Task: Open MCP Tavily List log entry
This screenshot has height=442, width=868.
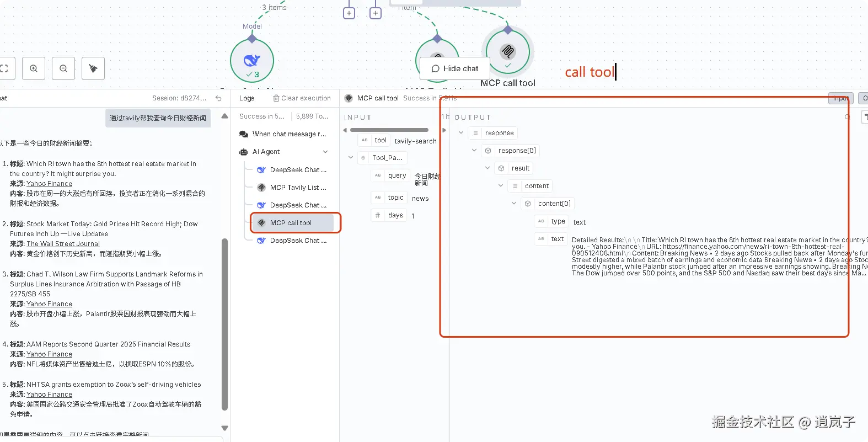Action: pos(292,188)
